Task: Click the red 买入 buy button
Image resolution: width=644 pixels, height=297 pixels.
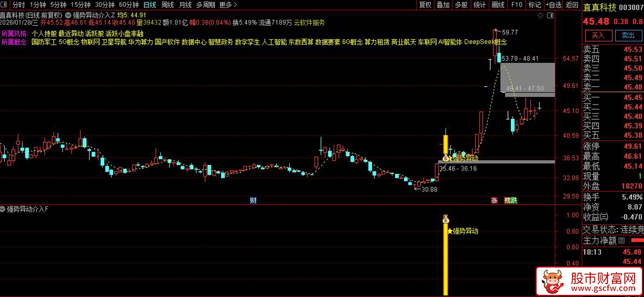Action: click(598, 35)
